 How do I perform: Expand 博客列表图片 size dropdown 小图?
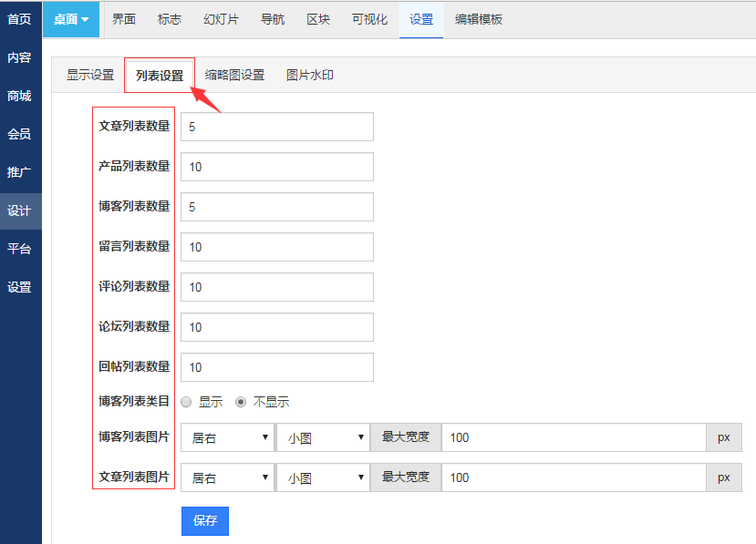coord(323,437)
